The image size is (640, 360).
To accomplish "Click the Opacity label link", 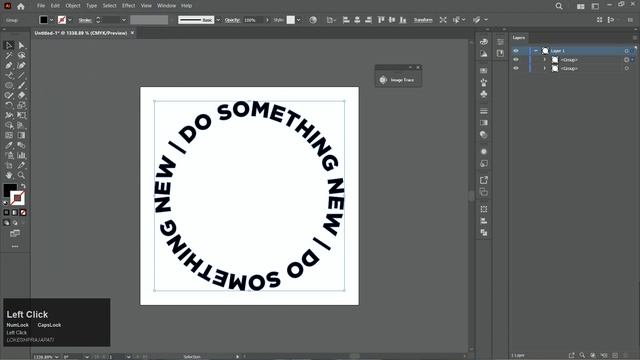I will (x=232, y=20).
